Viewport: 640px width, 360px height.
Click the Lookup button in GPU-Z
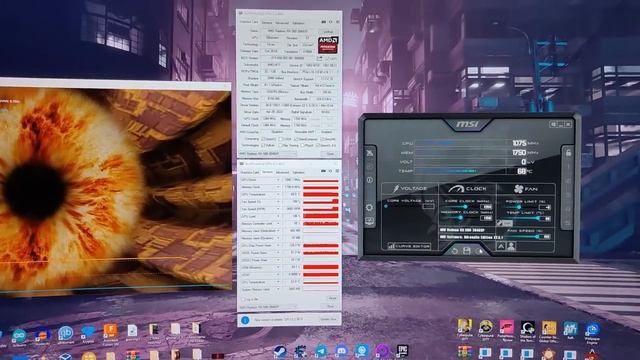[328, 31]
